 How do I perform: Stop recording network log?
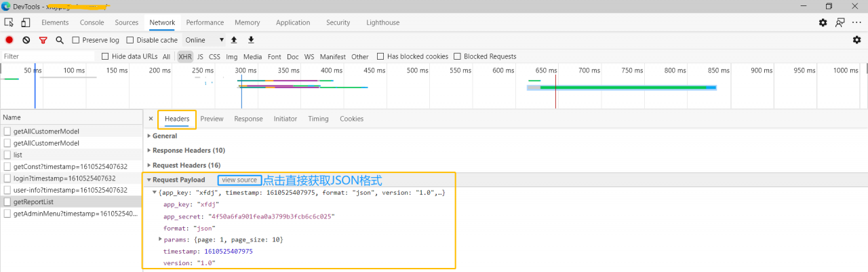click(x=9, y=40)
